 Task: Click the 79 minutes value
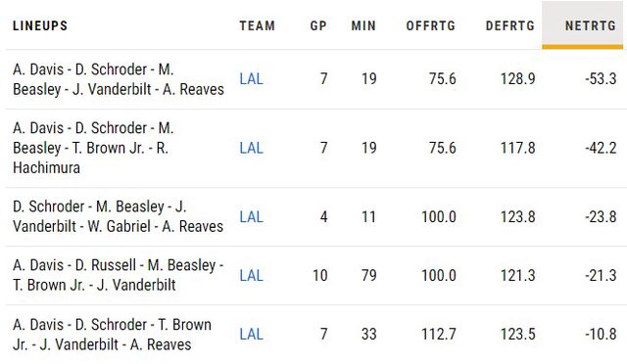click(369, 275)
